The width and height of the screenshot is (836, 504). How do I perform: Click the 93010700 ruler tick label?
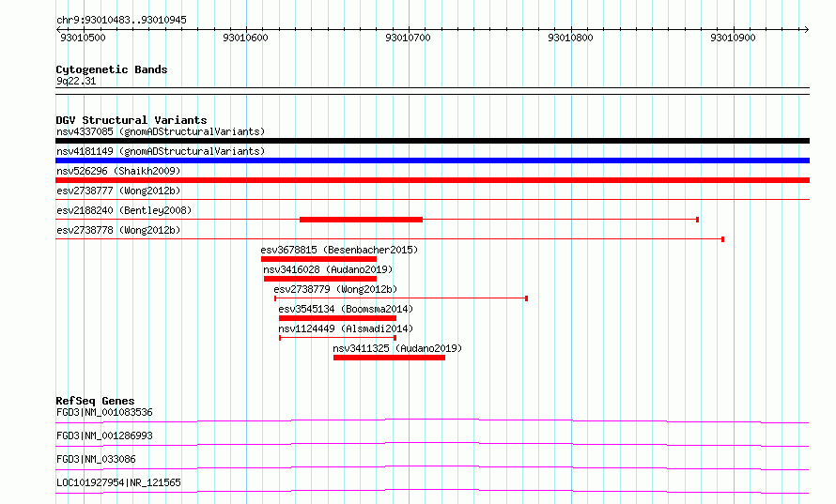coord(408,38)
